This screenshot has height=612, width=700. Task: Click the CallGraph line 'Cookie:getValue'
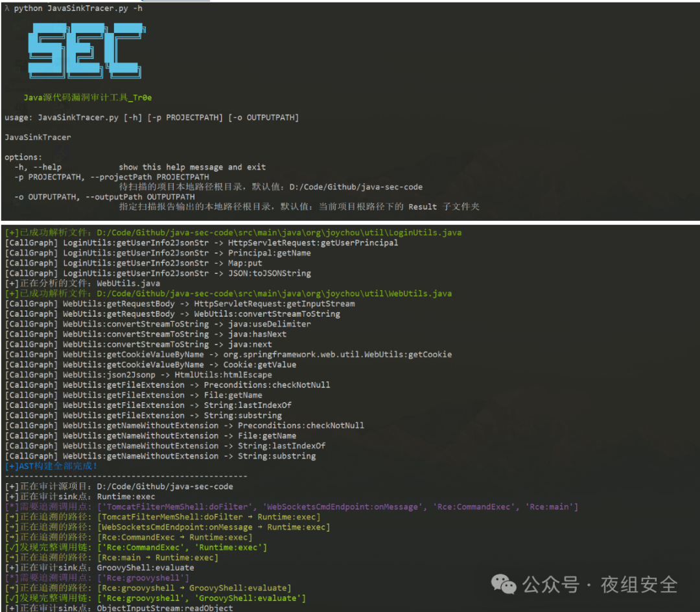(150, 365)
